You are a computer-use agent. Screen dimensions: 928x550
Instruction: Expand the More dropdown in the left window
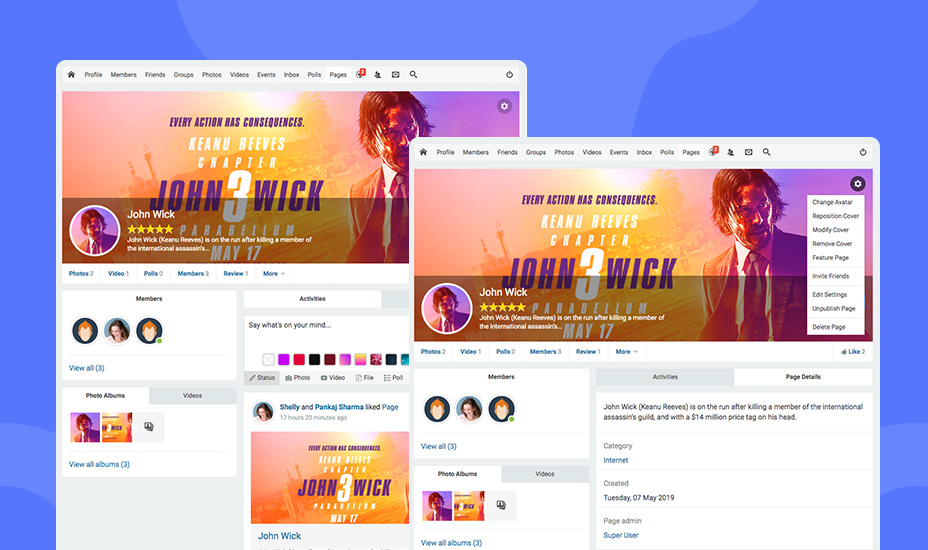tap(274, 274)
